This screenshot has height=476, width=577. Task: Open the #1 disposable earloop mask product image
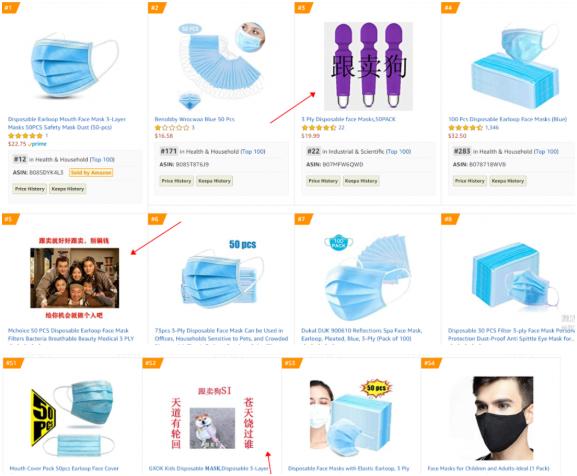pos(75,67)
